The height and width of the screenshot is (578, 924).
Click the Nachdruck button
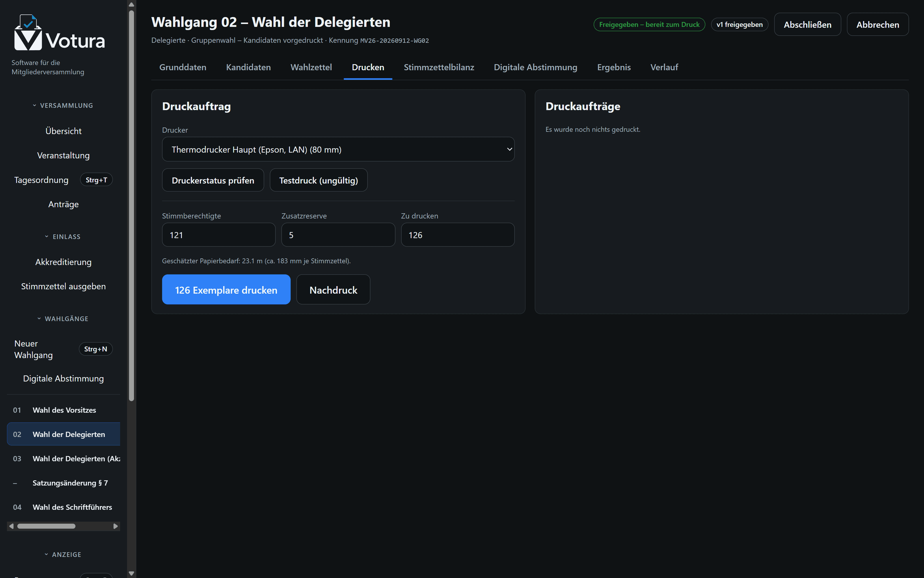pos(333,289)
